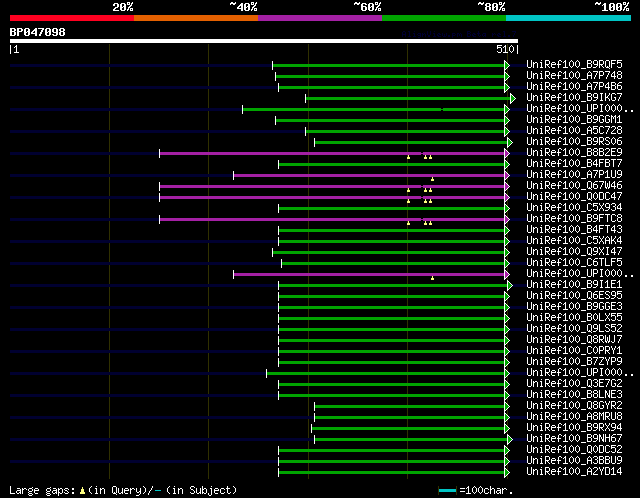
Task: Click the purple arrowhead on the Q67W46 row
Action: click(x=507, y=187)
